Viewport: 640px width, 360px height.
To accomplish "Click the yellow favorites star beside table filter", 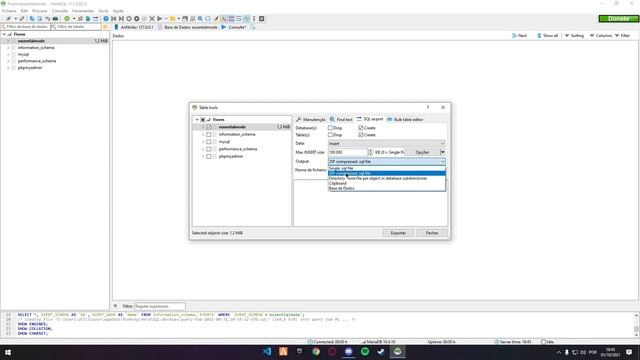I will pyautogui.click(x=105, y=27).
